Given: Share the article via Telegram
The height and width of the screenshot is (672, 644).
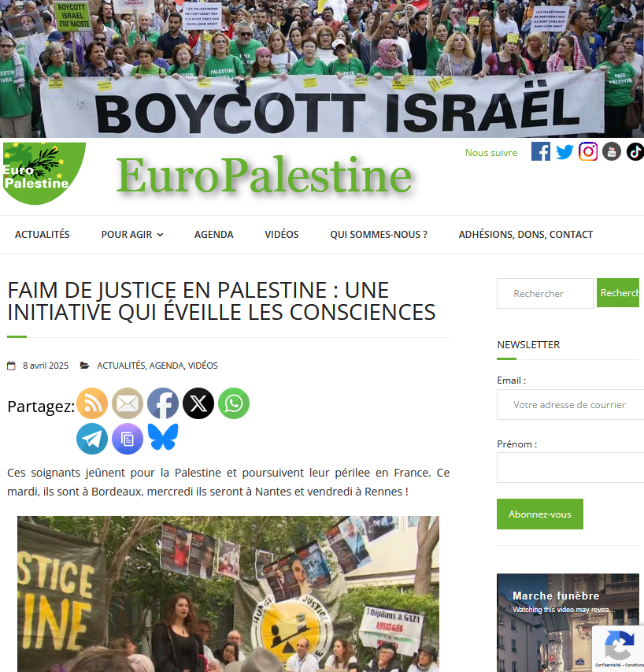Looking at the screenshot, I should tap(92, 439).
